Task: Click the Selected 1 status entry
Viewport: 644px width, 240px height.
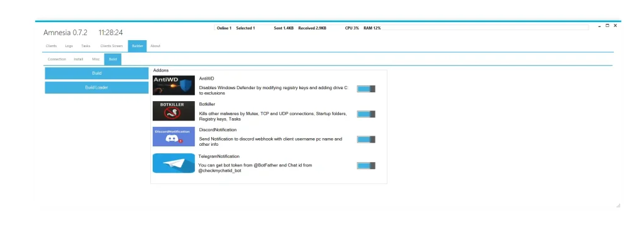Action: tap(246, 28)
